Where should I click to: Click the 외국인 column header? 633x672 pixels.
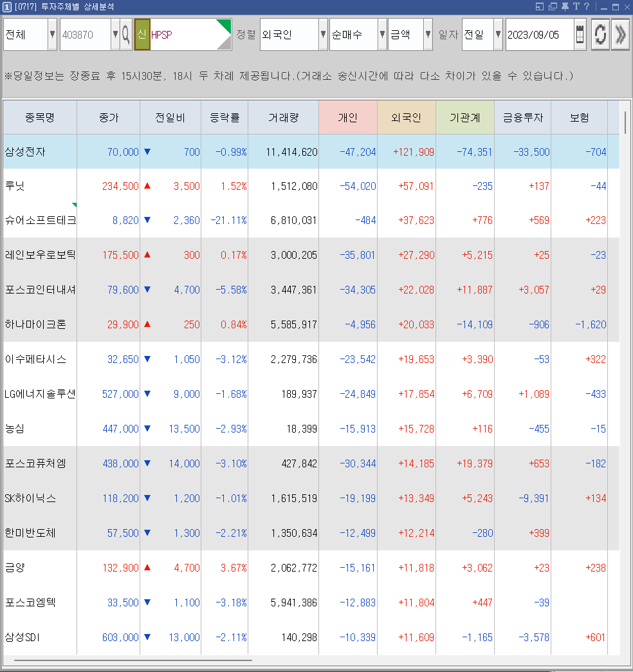[x=407, y=117]
